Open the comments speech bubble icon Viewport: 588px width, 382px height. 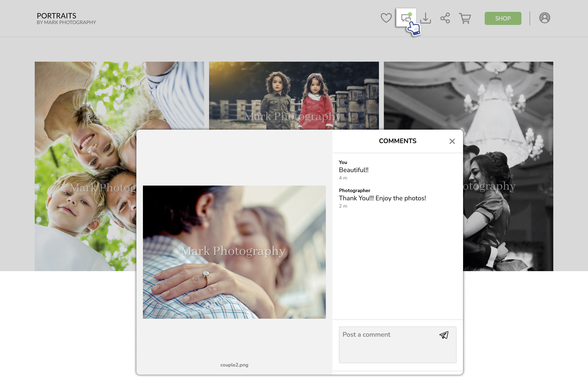click(x=405, y=18)
